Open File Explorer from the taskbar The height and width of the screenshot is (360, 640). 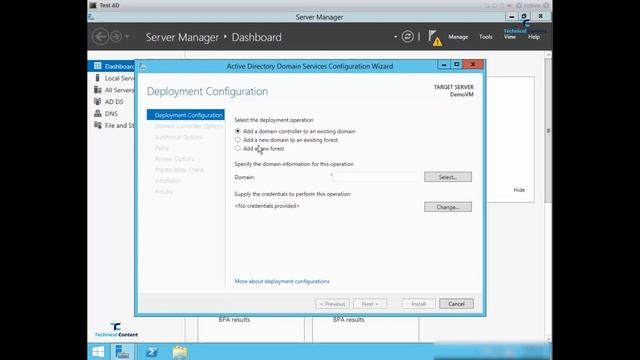(180, 352)
